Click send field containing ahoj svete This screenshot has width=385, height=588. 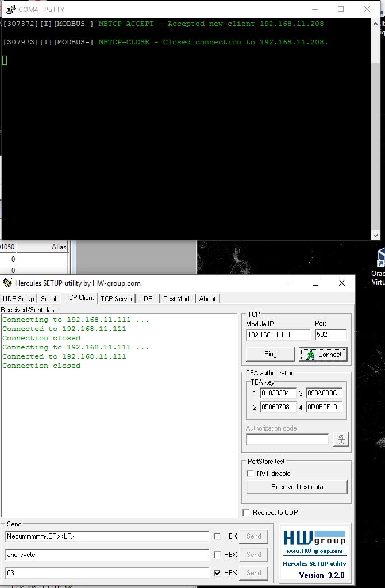pyautogui.click(x=107, y=555)
